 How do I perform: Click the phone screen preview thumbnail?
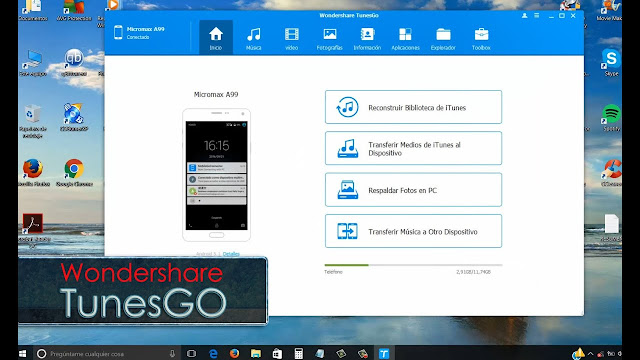click(x=216, y=175)
